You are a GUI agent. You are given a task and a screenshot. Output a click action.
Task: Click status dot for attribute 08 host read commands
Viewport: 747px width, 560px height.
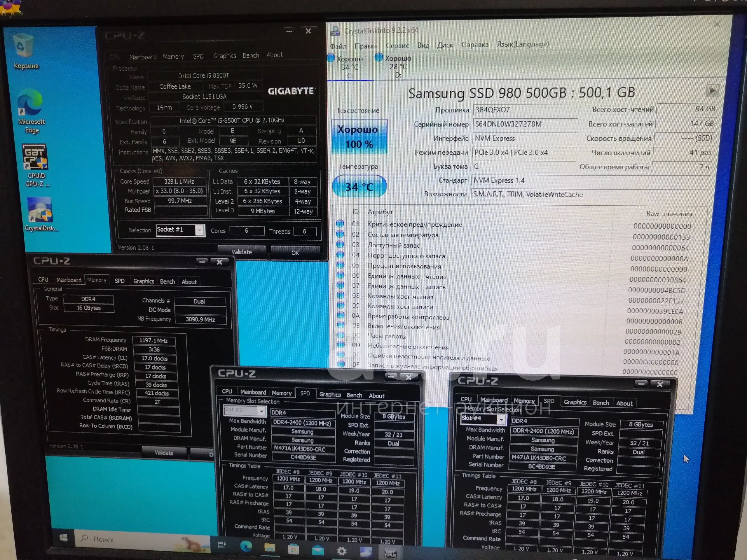341,295
